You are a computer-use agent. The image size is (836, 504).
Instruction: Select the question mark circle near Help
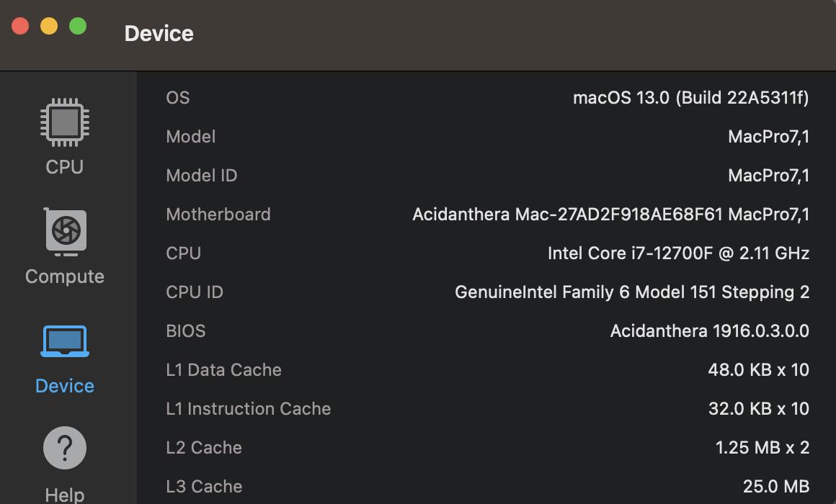point(64,446)
